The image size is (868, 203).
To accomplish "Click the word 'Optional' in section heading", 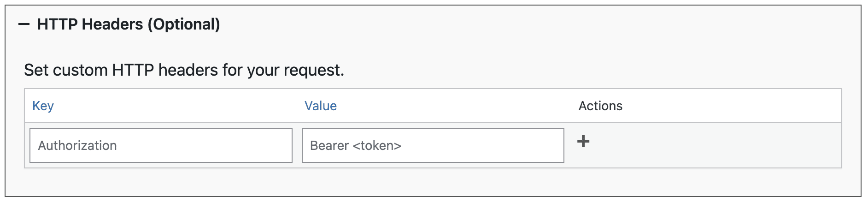I will 184,24.
